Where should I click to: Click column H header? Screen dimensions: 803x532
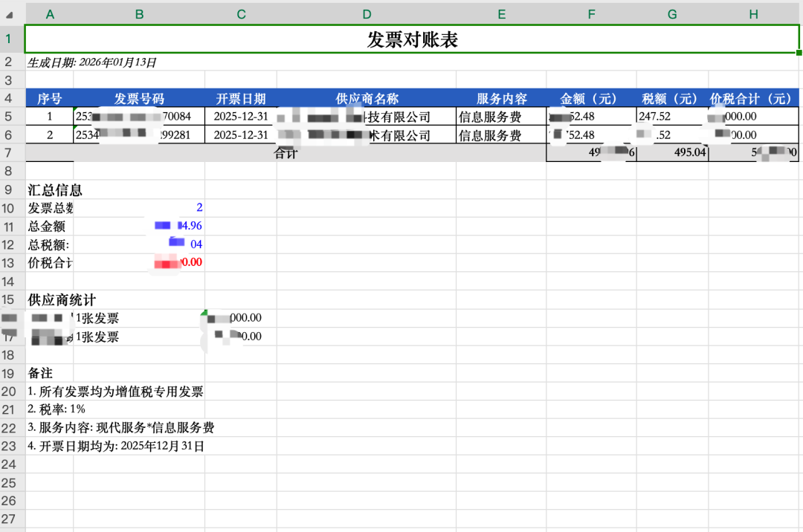[x=753, y=14]
